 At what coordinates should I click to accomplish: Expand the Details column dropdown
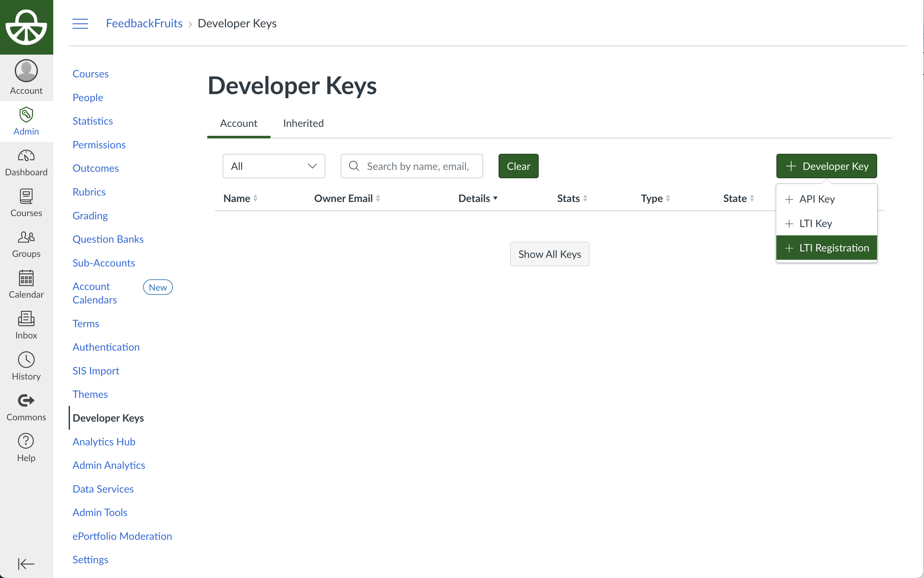478,198
